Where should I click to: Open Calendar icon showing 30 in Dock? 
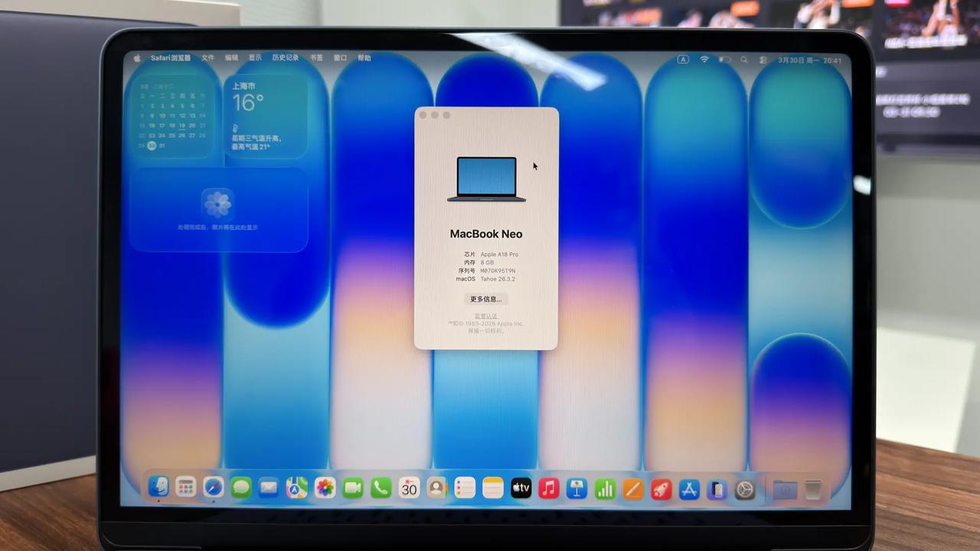(x=410, y=487)
